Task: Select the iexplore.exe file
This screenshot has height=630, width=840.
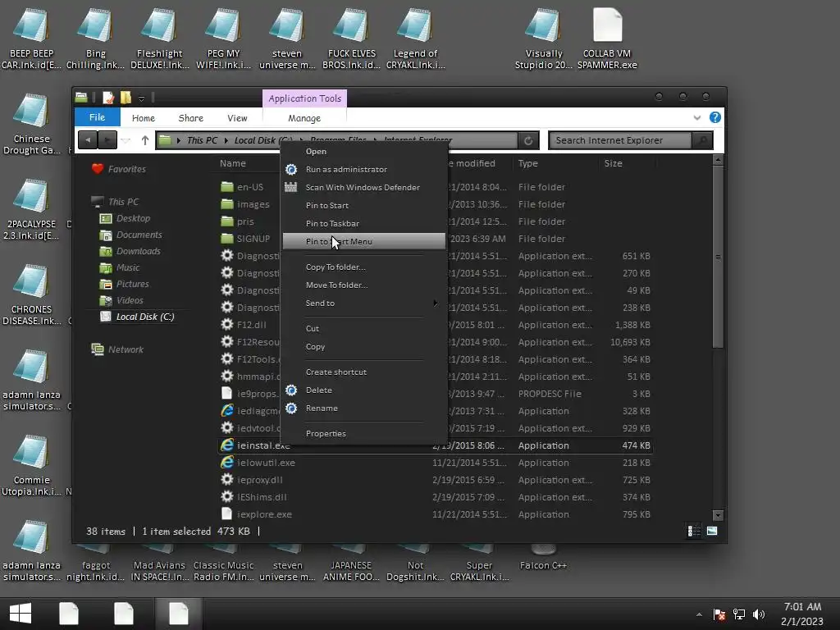Action: click(x=264, y=515)
